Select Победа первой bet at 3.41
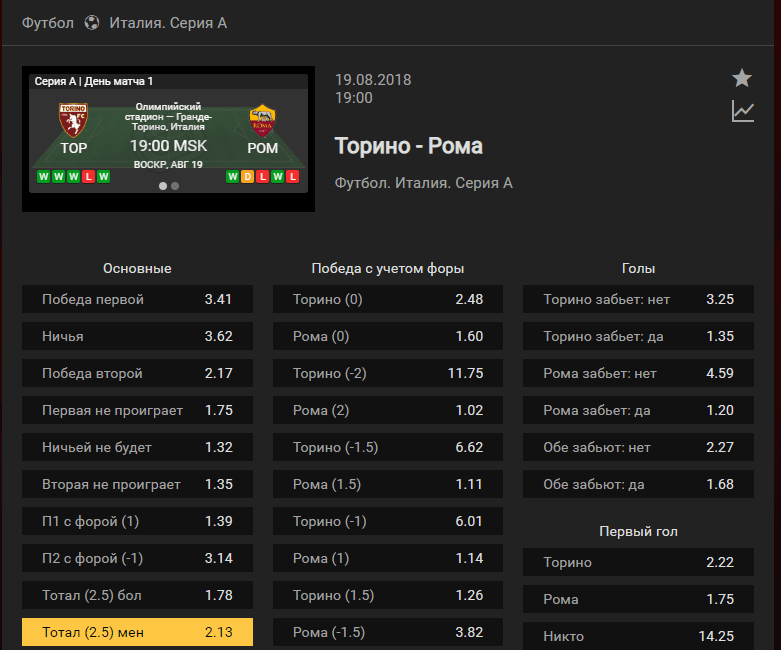This screenshot has height=650, width=781. pos(137,299)
